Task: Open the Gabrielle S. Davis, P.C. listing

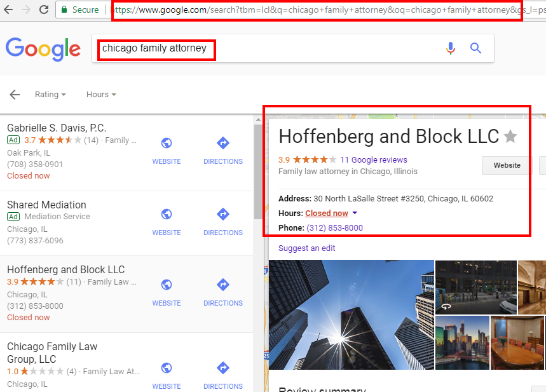Action: 57,128
